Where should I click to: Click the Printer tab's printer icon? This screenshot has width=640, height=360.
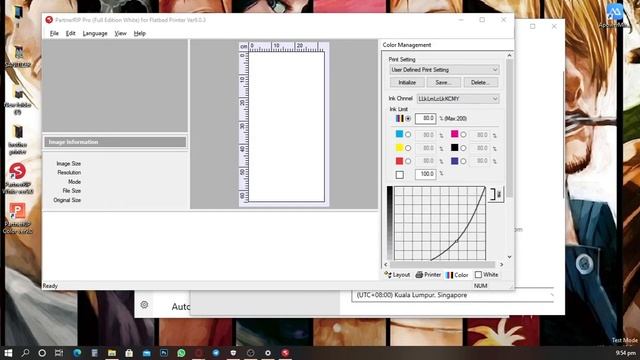click(419, 275)
